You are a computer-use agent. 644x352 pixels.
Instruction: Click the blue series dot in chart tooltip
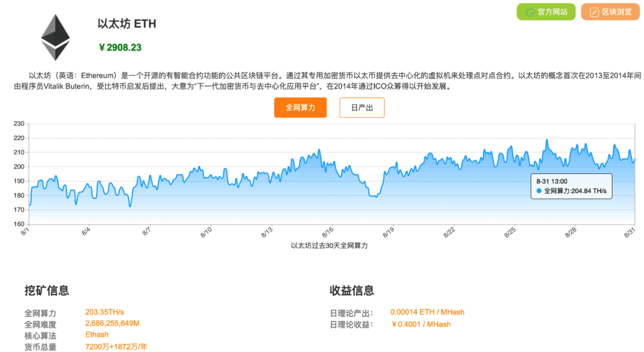[x=539, y=191]
